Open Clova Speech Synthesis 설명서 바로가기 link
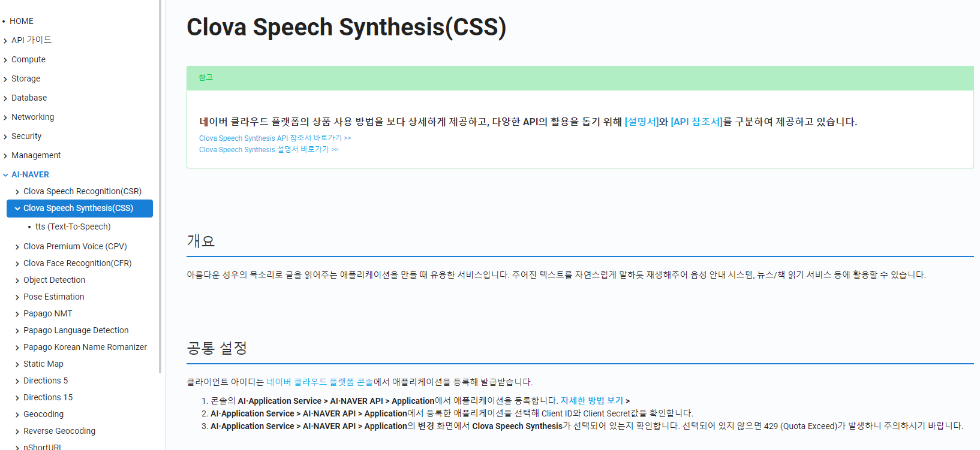 point(269,149)
